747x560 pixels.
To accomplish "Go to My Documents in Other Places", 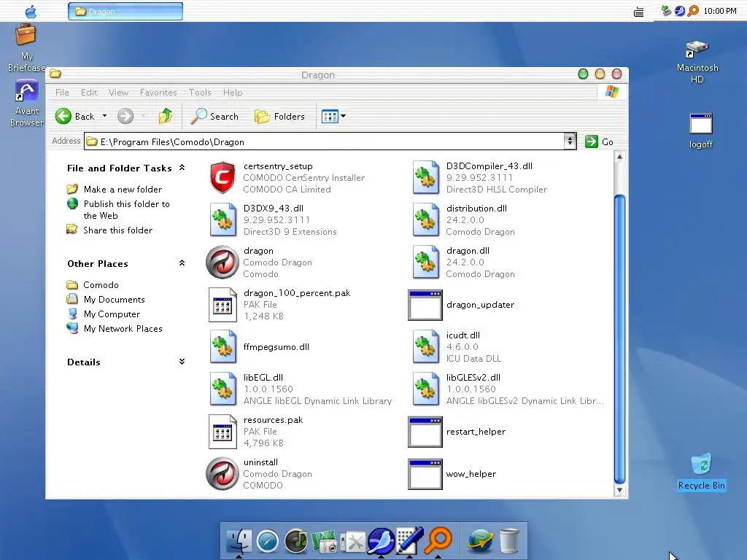I will 115,300.
